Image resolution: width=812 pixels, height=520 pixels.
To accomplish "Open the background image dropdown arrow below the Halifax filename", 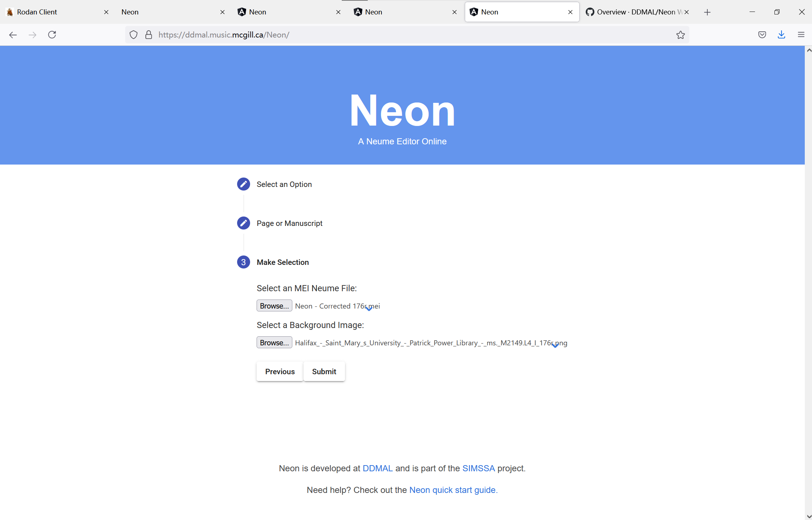I will (555, 346).
